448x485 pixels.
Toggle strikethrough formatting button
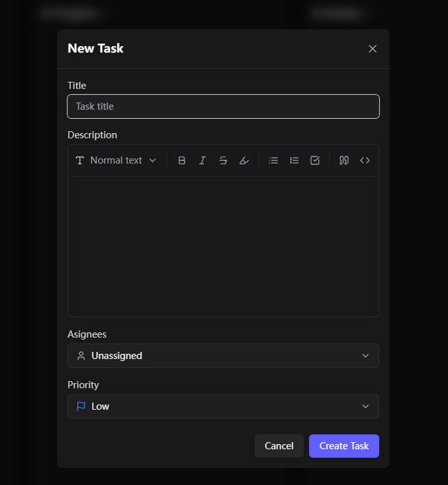(x=223, y=160)
